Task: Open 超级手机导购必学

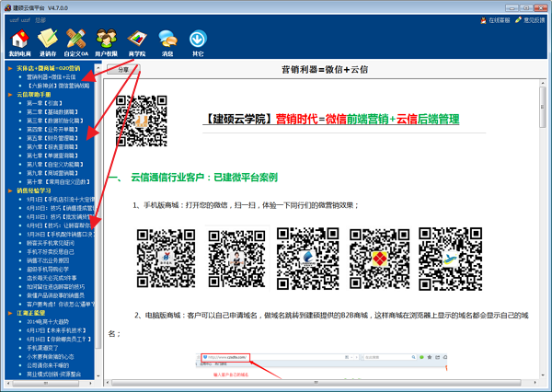Action: pyautogui.click(x=48, y=269)
